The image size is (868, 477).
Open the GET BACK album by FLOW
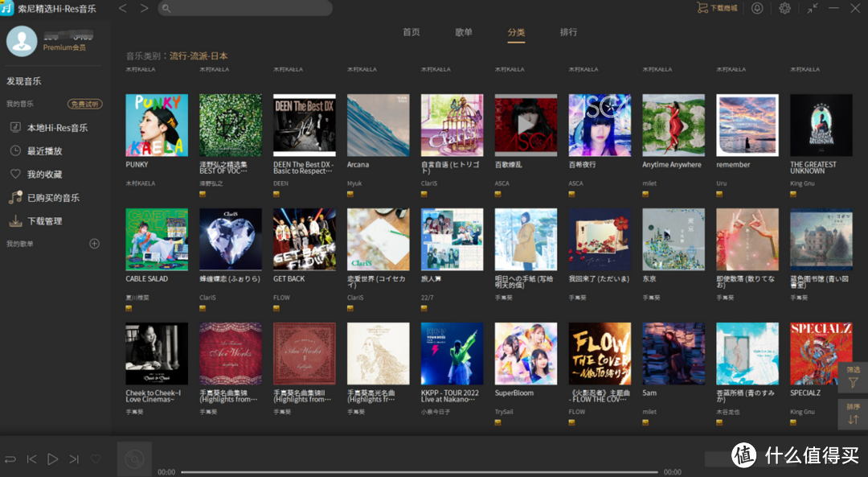[x=305, y=240]
